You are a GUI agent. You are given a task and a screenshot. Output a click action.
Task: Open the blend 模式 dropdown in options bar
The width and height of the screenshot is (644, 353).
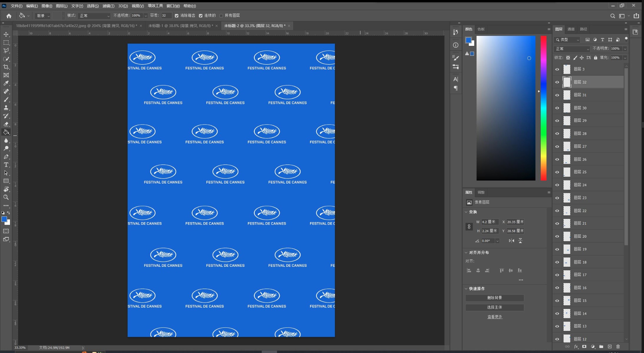coord(95,16)
